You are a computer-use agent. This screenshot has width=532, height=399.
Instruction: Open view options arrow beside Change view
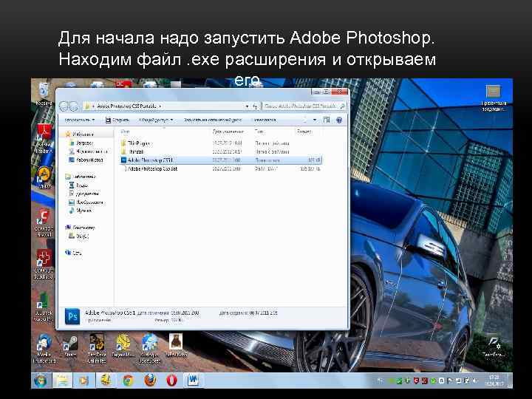point(315,120)
